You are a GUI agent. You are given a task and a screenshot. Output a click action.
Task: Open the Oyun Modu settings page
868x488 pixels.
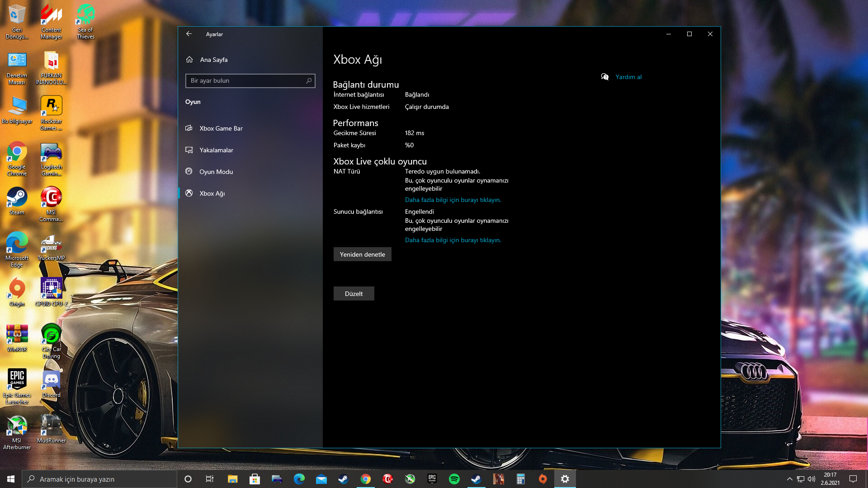pos(216,172)
